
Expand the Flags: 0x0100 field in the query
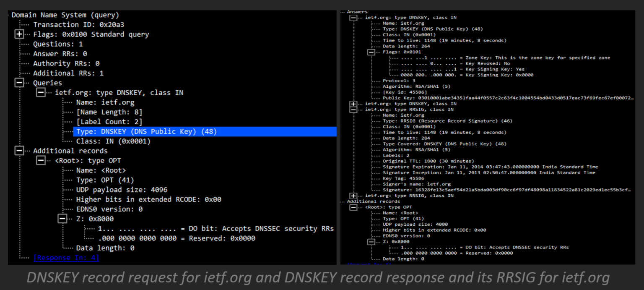pos(19,34)
